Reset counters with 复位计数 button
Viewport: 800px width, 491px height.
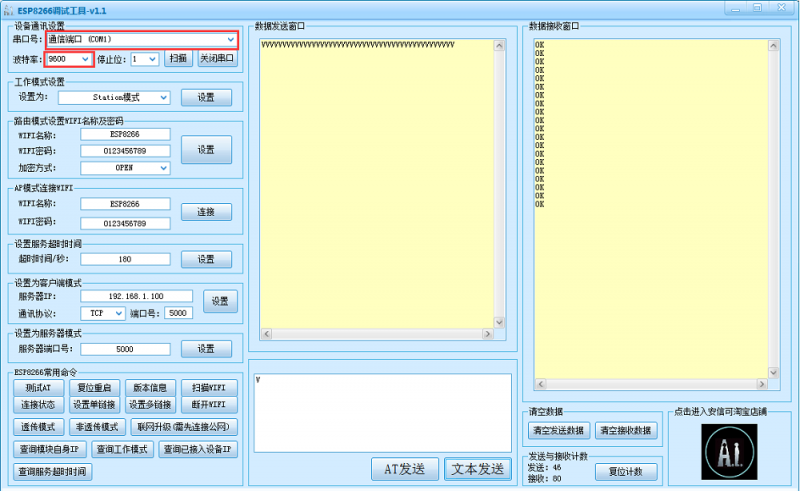pos(625,472)
